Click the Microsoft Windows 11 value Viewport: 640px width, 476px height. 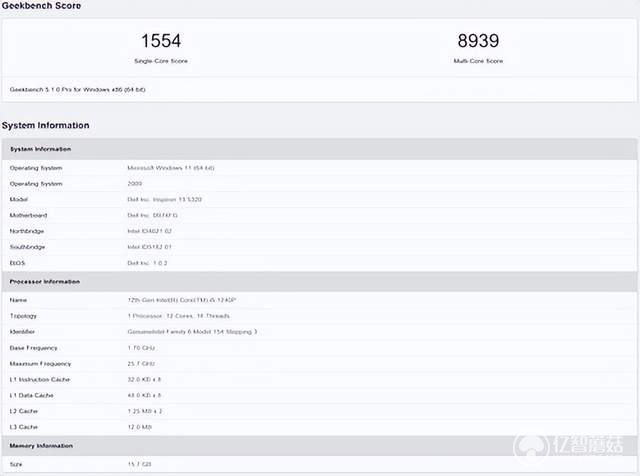tap(171, 168)
